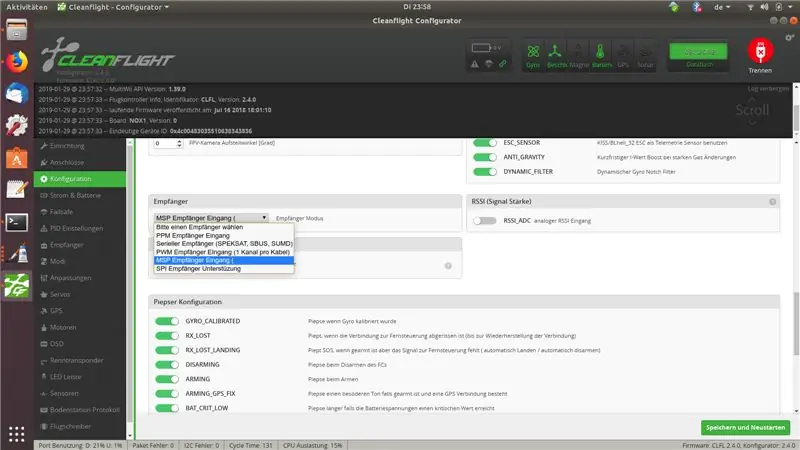Disable the ARMING beeper toggle
The width and height of the screenshot is (800, 450).
pyautogui.click(x=167, y=379)
